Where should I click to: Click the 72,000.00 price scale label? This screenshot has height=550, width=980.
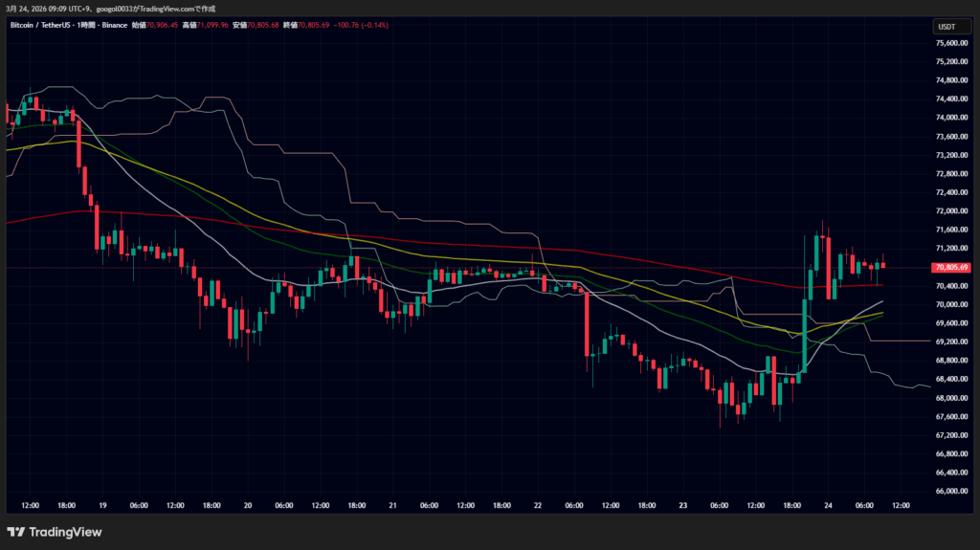click(x=952, y=210)
